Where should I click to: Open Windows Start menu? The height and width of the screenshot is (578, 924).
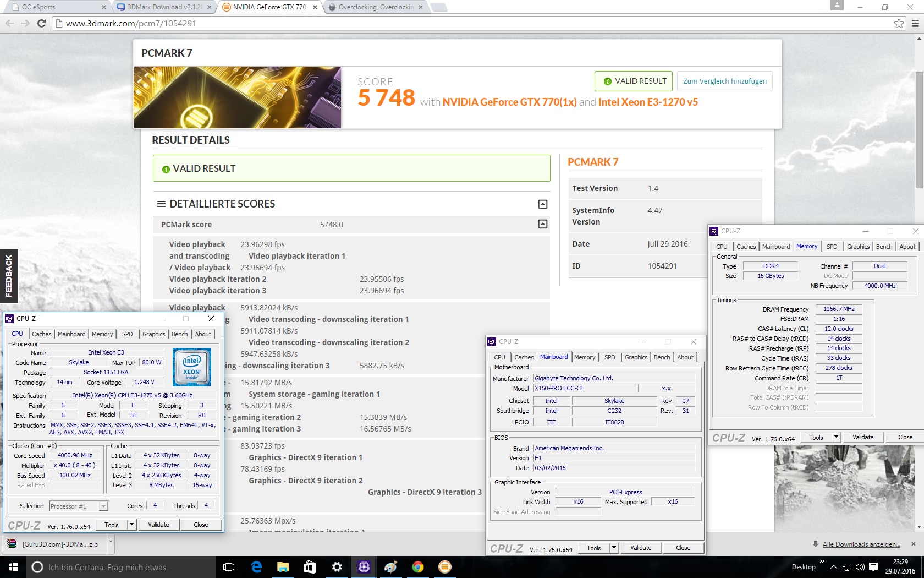pyautogui.click(x=13, y=567)
